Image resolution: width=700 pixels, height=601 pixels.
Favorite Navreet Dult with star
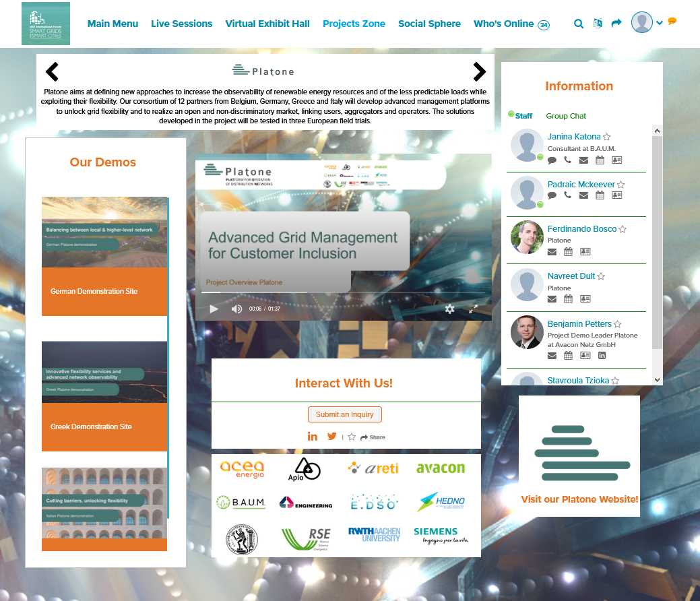pos(601,276)
